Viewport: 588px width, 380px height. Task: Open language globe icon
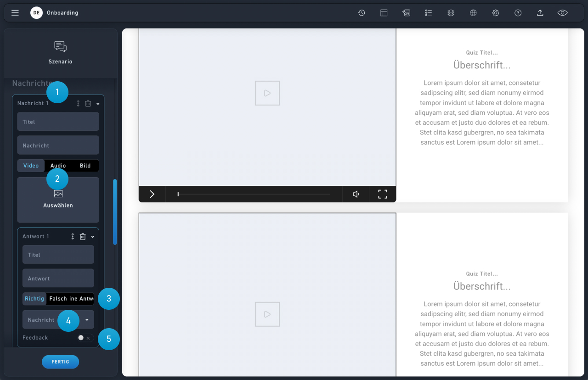click(x=473, y=13)
